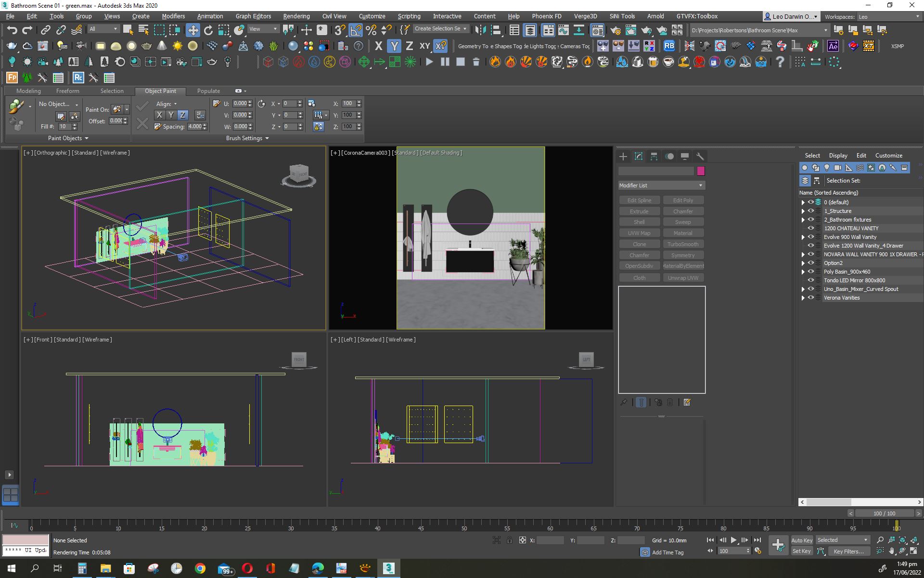Click the magenta object color swatch
Screen dimensions: 924x578
tap(701, 171)
